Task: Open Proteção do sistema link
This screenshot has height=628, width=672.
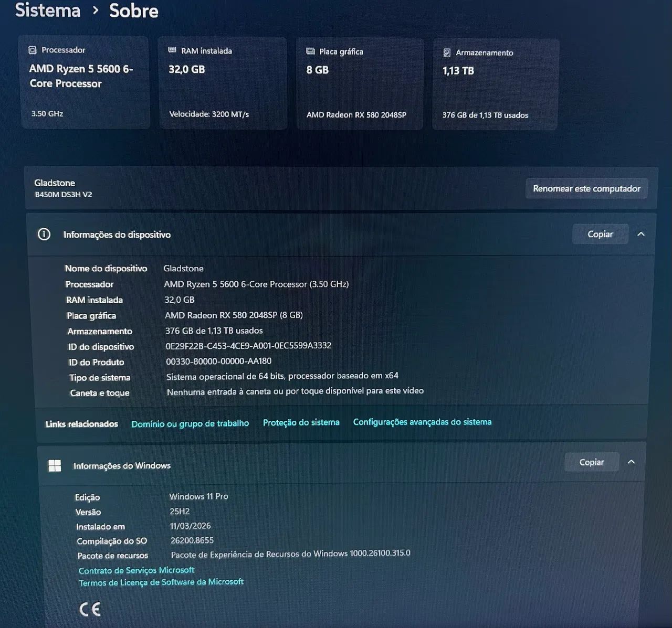Action: [301, 422]
